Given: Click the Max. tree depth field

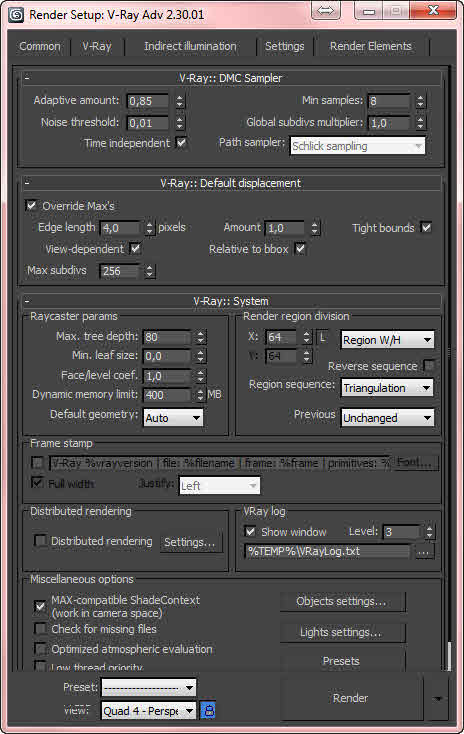Looking at the screenshot, I should (x=167, y=337).
